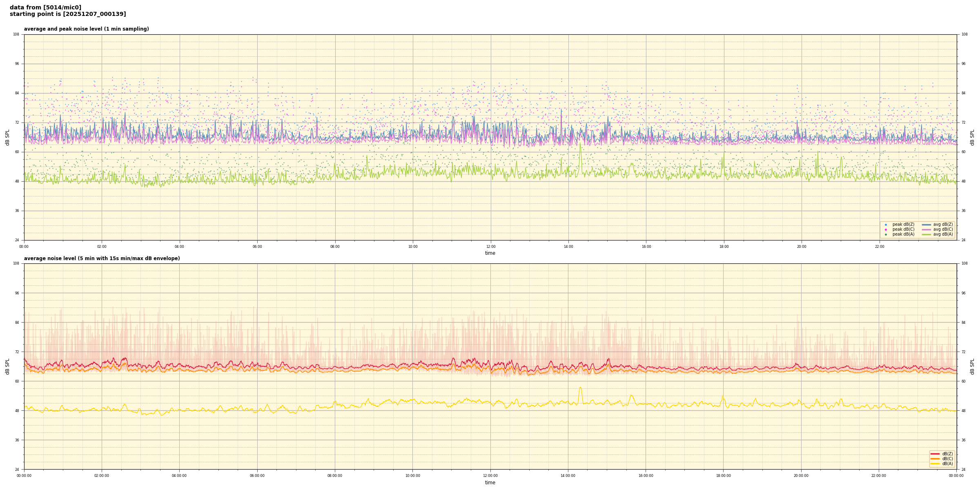The width and height of the screenshot is (980, 490).
Task: Click the avg dB(C) legend line sample
Action: (x=927, y=229)
